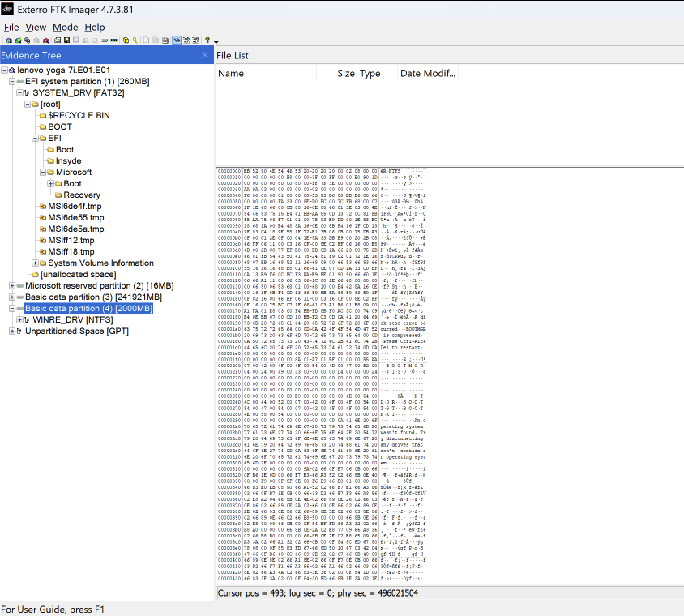This screenshot has height=616, width=684.
Task: Collapse the lenovo-yoga-7i.E01.E01 root node
Action: (x=4, y=70)
